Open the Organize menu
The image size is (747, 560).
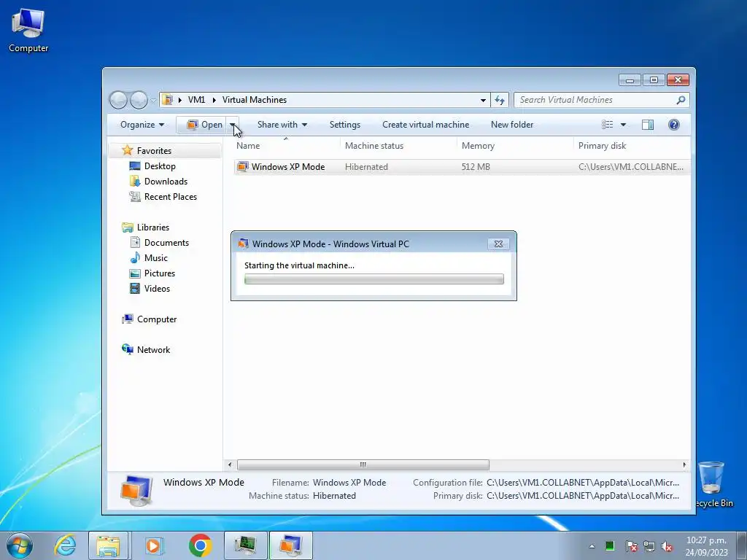(142, 125)
